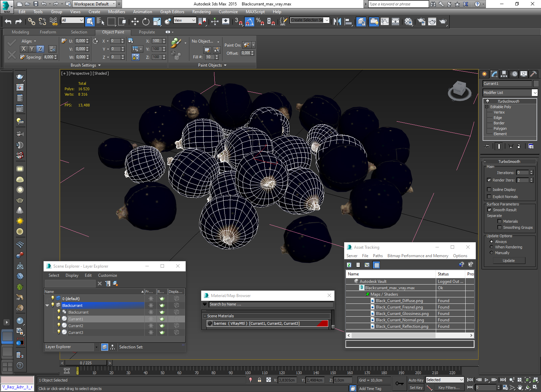The image size is (541, 392).
Task: Open the Mirror tool
Action: pyautogui.click(x=337, y=22)
